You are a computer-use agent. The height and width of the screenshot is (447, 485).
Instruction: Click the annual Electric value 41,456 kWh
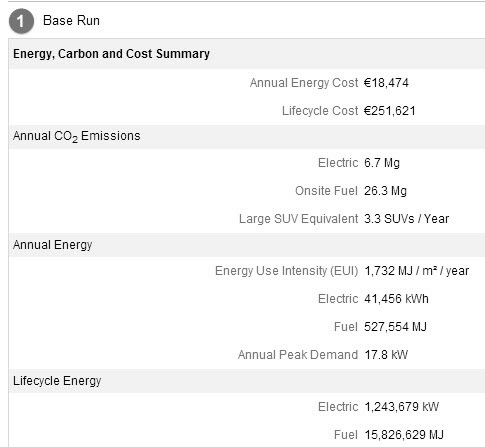click(396, 299)
